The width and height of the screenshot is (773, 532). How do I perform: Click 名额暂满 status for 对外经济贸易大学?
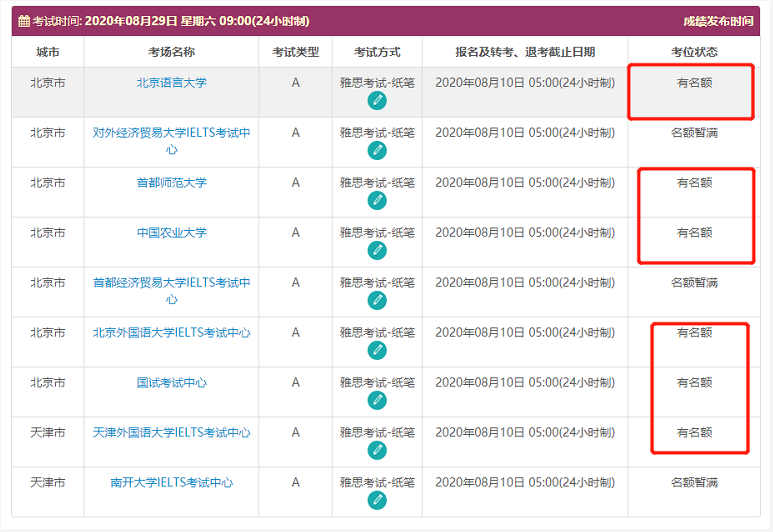click(x=694, y=133)
